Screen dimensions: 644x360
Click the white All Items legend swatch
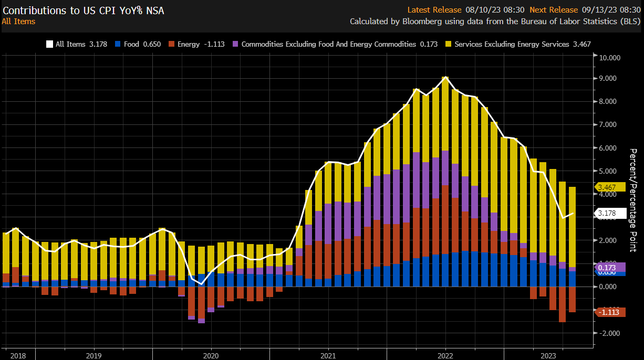[x=50, y=44]
